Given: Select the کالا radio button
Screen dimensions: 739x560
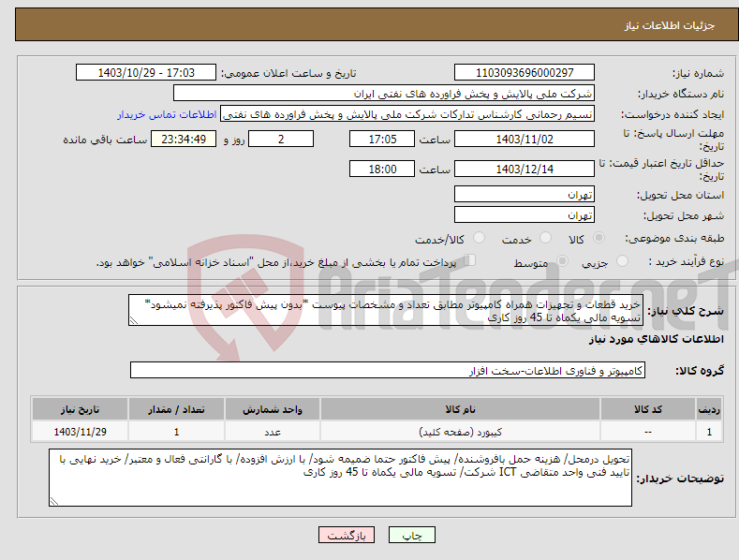Looking at the screenshot, I should click(x=599, y=238).
